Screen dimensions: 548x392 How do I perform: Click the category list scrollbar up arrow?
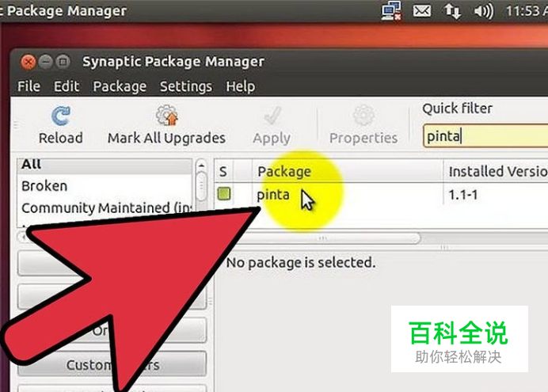point(201,166)
